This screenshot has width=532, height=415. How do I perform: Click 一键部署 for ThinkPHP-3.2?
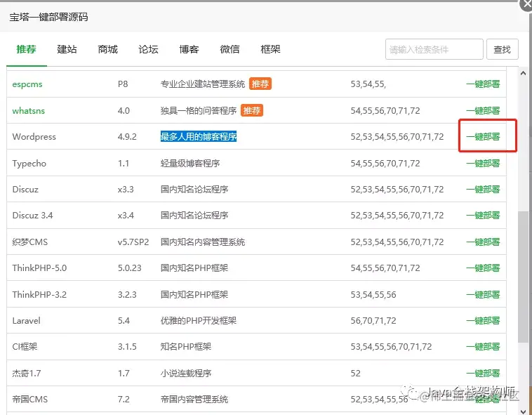[x=483, y=294]
